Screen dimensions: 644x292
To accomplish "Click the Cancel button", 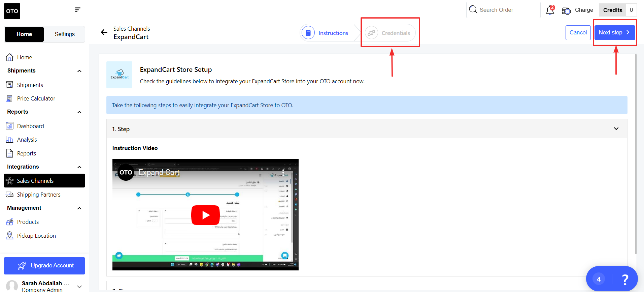I will click(x=578, y=33).
